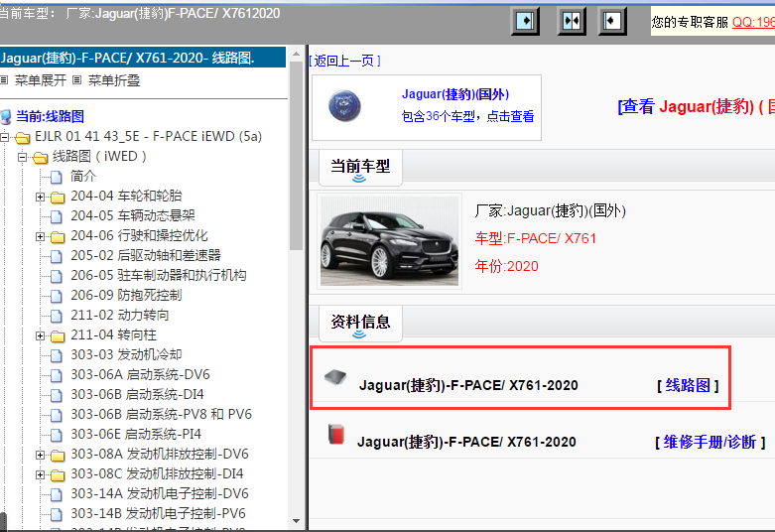Select the 资料信息 tab
The width and height of the screenshot is (775, 532).
(360, 324)
